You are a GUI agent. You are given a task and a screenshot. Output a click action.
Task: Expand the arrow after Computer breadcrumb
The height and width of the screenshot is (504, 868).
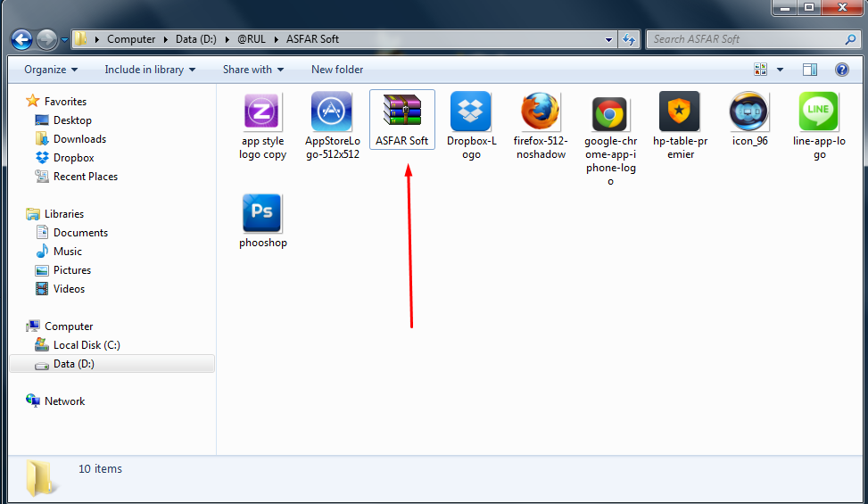click(166, 39)
